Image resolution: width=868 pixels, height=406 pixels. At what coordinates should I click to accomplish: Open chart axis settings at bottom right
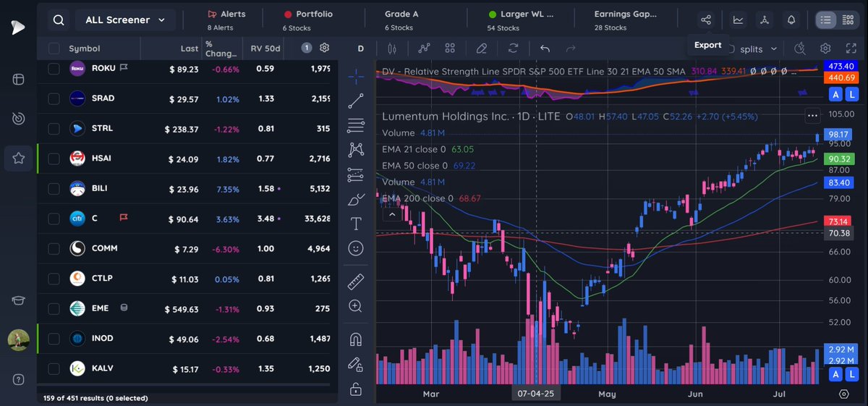(x=843, y=394)
